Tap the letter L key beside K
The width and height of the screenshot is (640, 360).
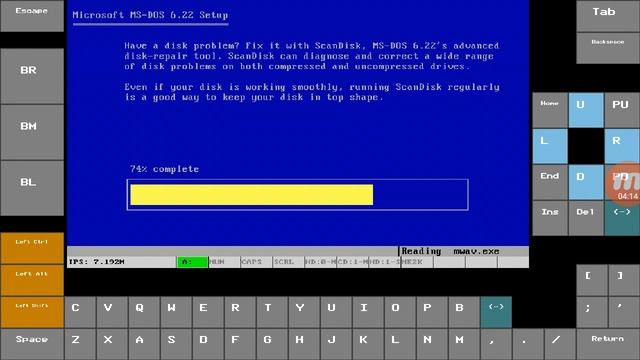coord(400,344)
